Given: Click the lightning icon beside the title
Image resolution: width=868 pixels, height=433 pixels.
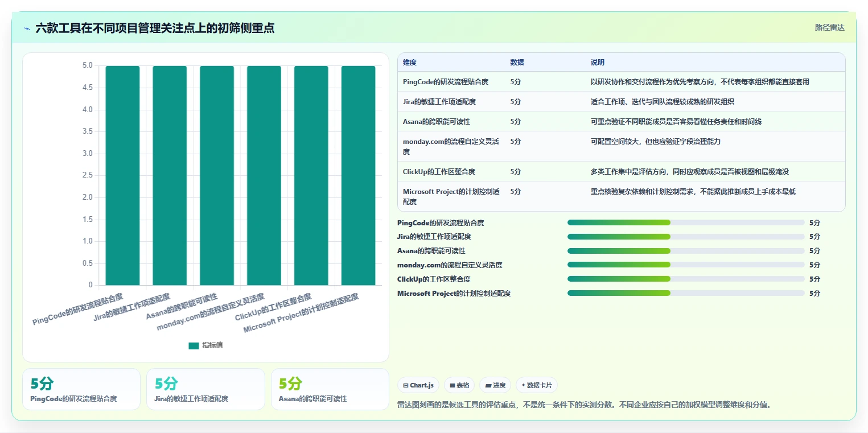Looking at the screenshot, I should pyautogui.click(x=27, y=28).
